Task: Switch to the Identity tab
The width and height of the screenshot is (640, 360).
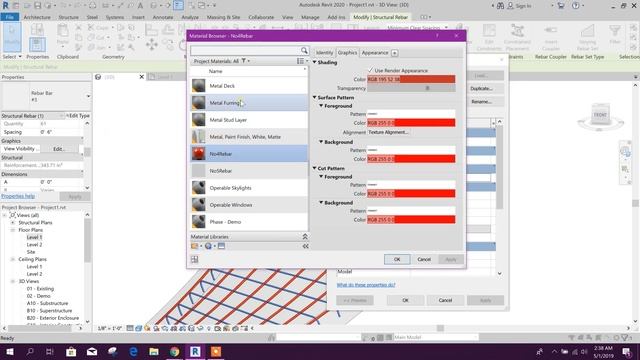Action: (x=324, y=53)
